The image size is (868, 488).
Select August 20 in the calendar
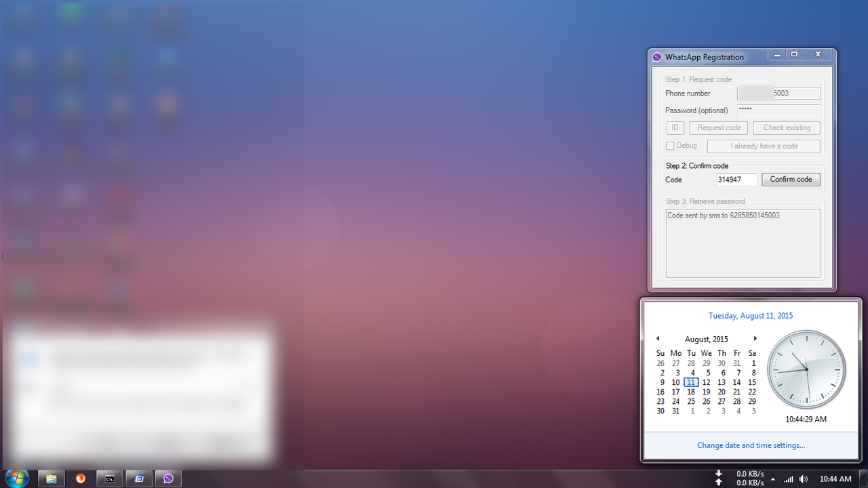point(722,392)
